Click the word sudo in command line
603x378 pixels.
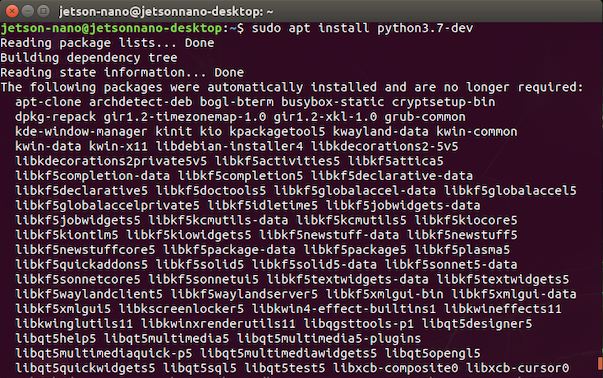point(266,28)
